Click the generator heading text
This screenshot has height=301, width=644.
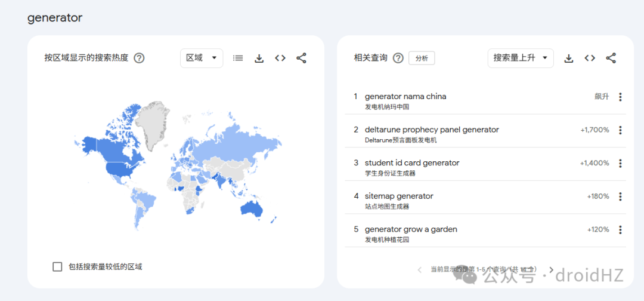coord(55,18)
